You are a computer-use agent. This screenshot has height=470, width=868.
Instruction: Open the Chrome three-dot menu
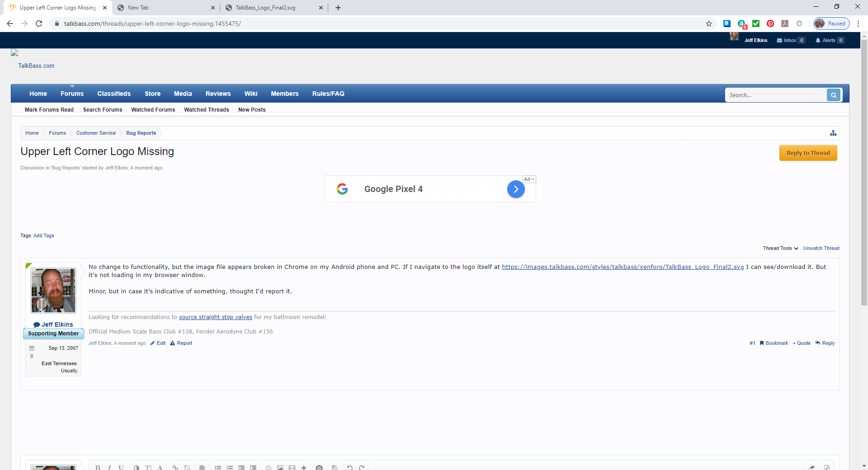[x=858, y=23]
